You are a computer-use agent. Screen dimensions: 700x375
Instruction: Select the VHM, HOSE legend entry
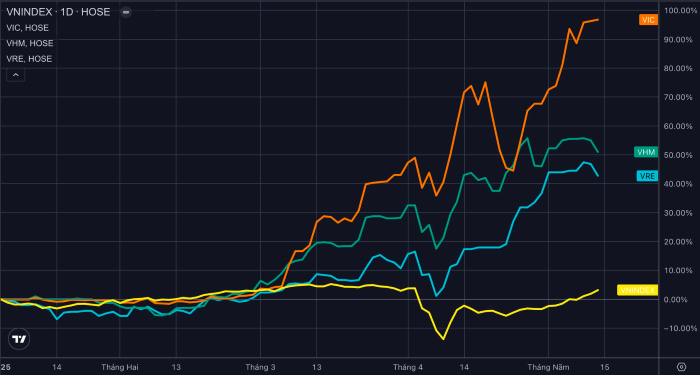[30, 43]
